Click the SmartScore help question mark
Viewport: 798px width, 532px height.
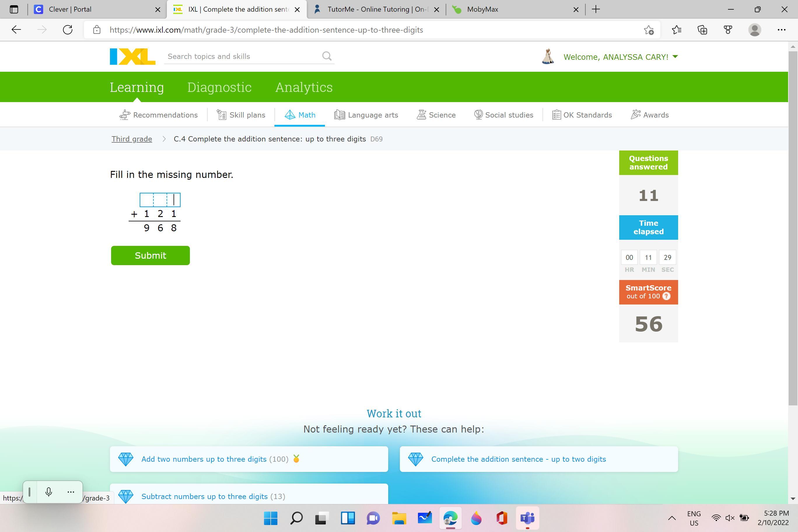tap(666, 296)
